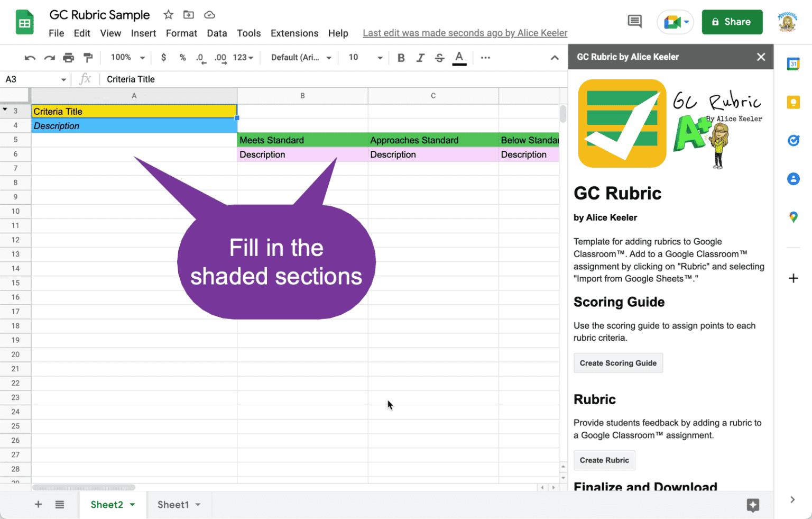This screenshot has height=519, width=812.
Task: Open Google Calendar from the side panel
Action: click(x=793, y=64)
